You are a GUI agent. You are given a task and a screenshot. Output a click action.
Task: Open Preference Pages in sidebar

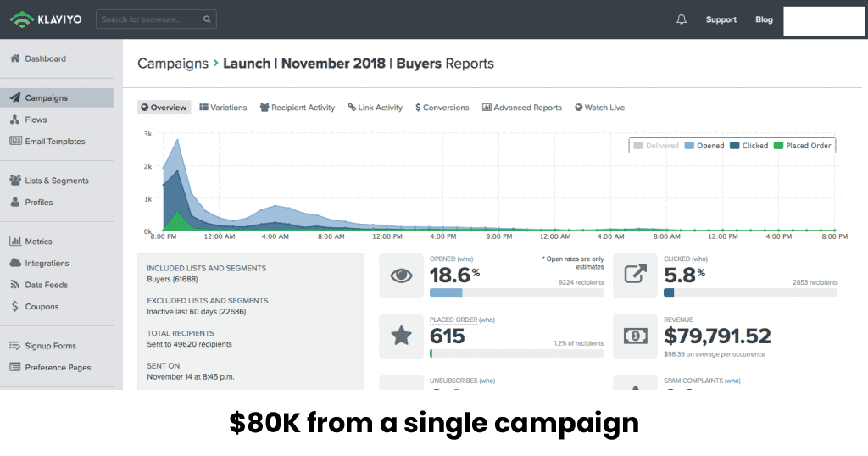[x=57, y=367]
